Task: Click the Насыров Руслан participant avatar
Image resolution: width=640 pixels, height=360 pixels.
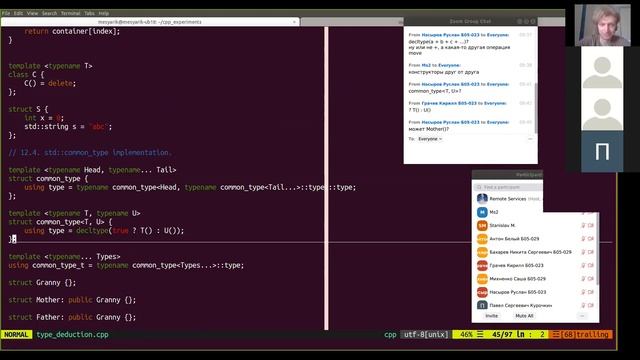Action: [x=482, y=292]
